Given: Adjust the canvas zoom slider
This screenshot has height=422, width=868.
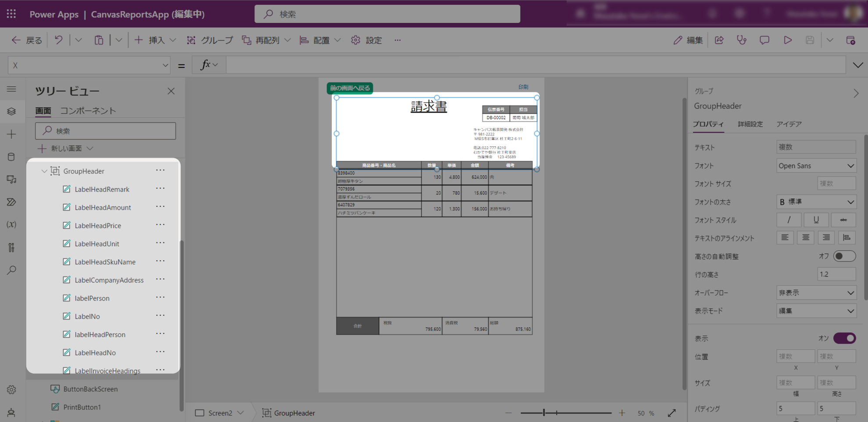Looking at the screenshot, I should pyautogui.click(x=566, y=413).
